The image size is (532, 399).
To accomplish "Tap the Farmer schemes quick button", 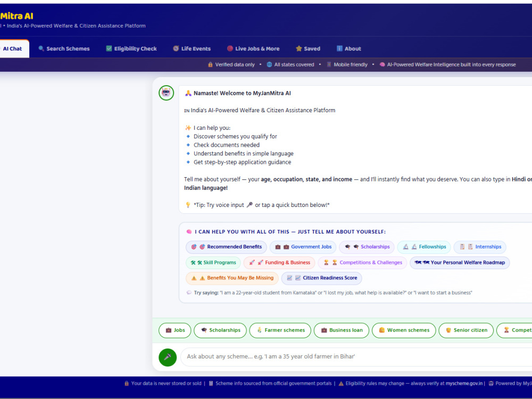I will [280, 330].
